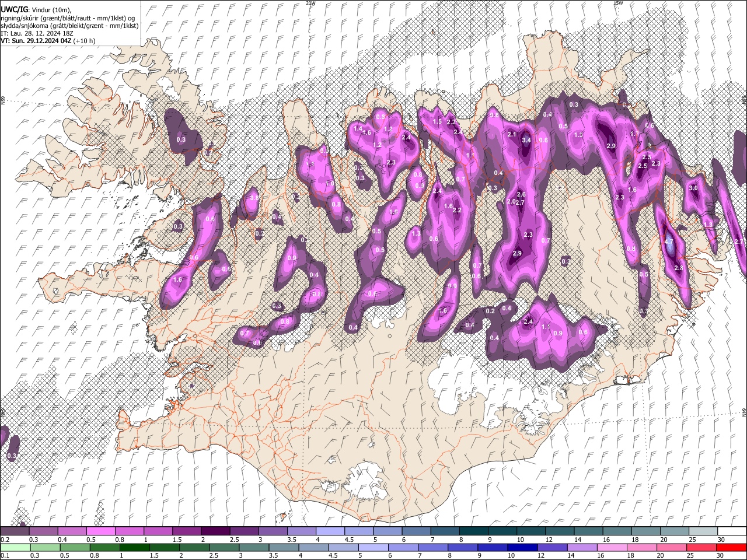Image resolution: width=747 pixels, height=560 pixels.
Task: Pick the pale green 0.1–0.3 swatch, lower legend
Action: (15, 547)
